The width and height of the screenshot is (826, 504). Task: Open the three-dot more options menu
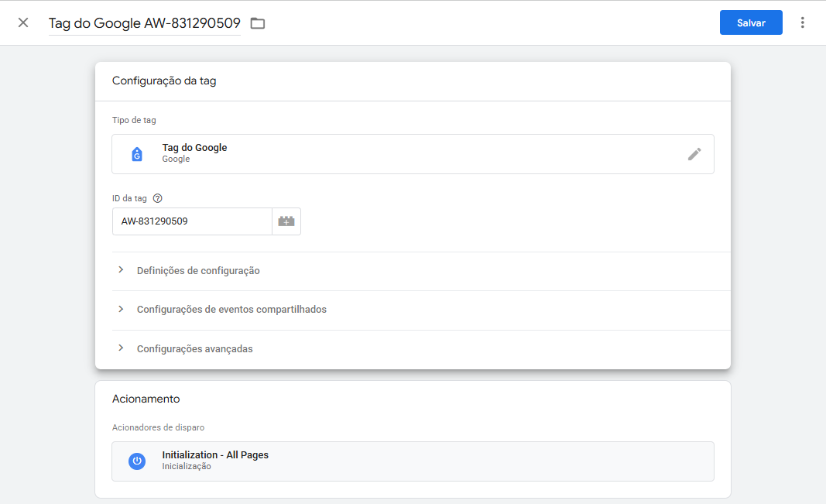click(803, 22)
